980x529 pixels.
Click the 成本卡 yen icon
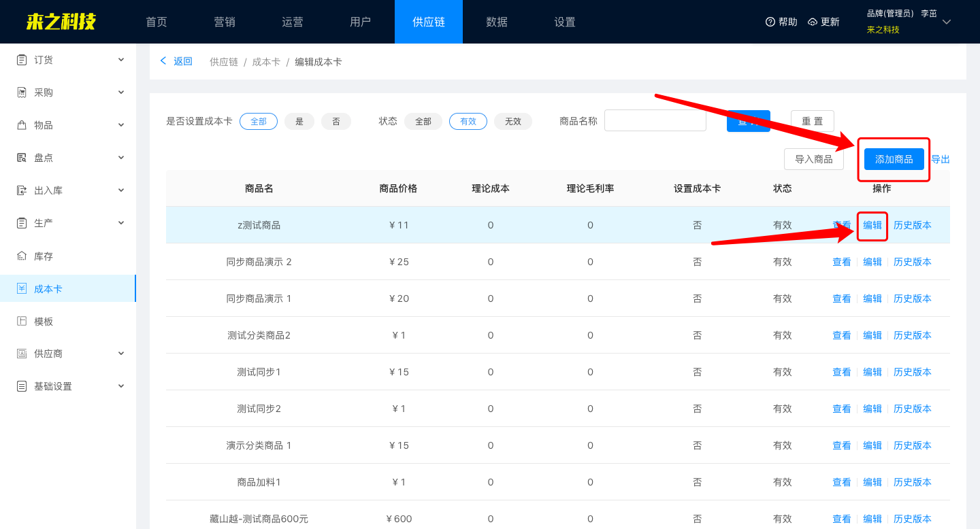(x=22, y=289)
